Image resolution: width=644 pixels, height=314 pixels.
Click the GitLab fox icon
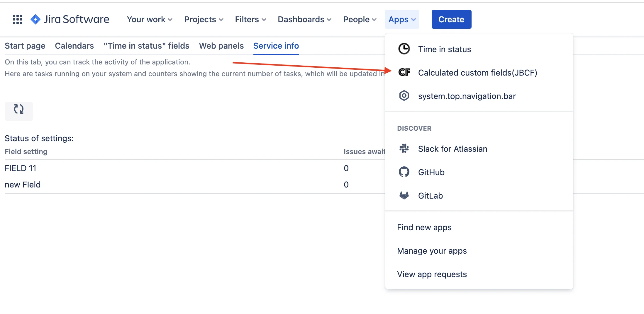coord(404,195)
